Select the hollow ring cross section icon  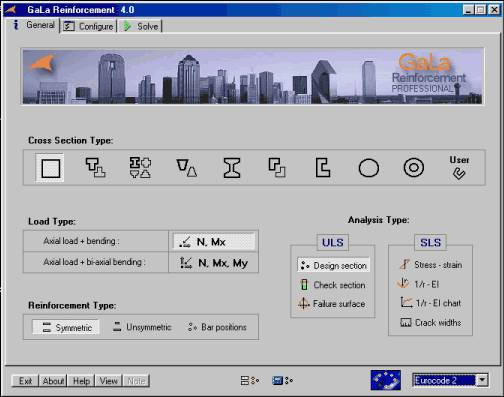coord(414,168)
